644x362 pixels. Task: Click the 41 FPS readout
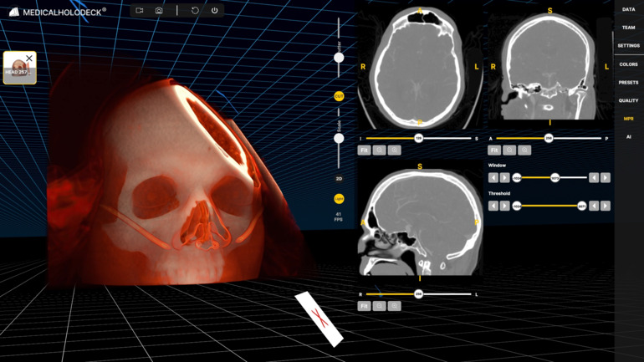[x=339, y=217]
